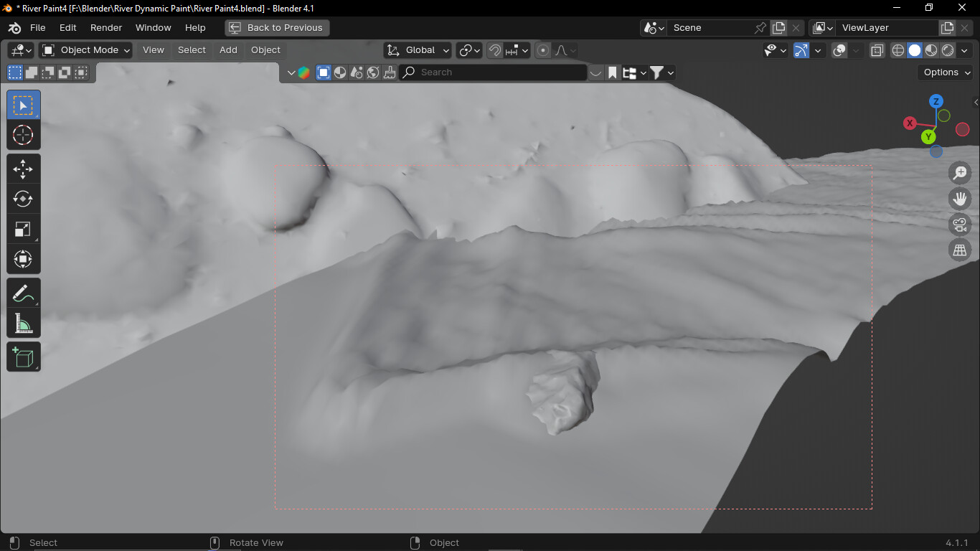Click bookmark icon next to Search
This screenshot has height=551, width=980.
tap(613, 72)
